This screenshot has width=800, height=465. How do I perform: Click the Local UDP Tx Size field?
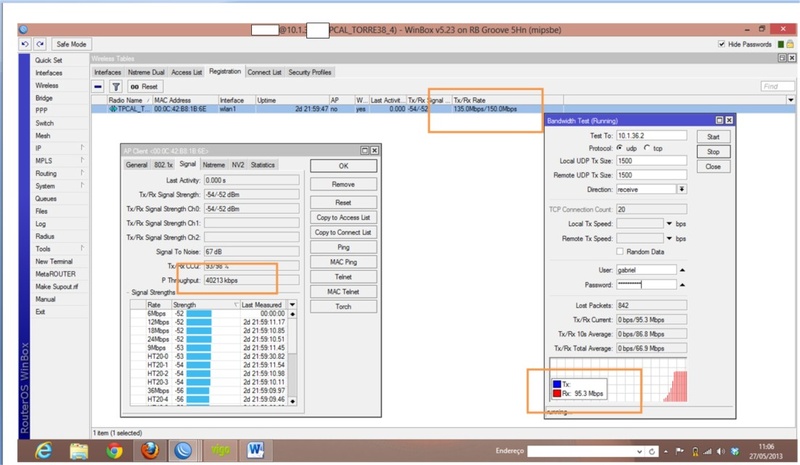[x=652, y=161]
